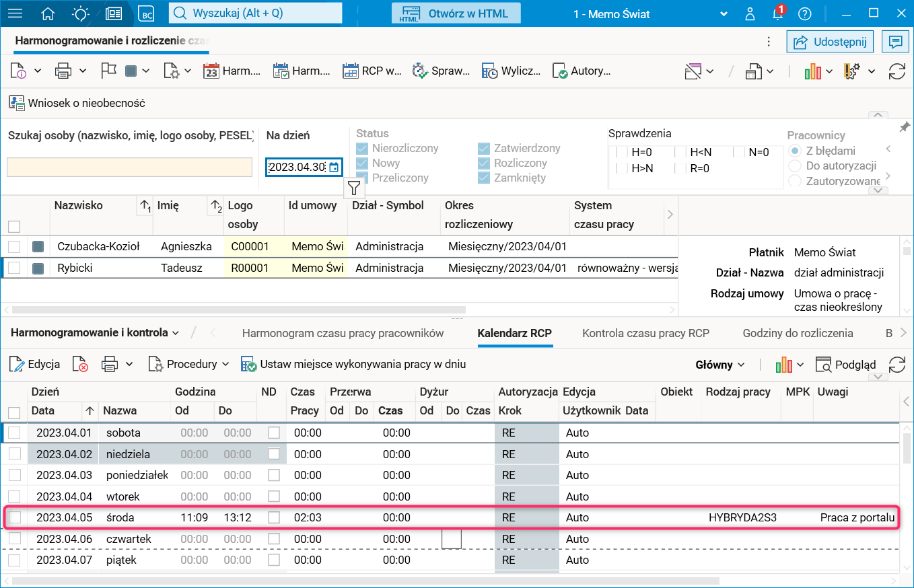Open the hamburger main menu
This screenshot has height=588, width=914.
point(14,13)
